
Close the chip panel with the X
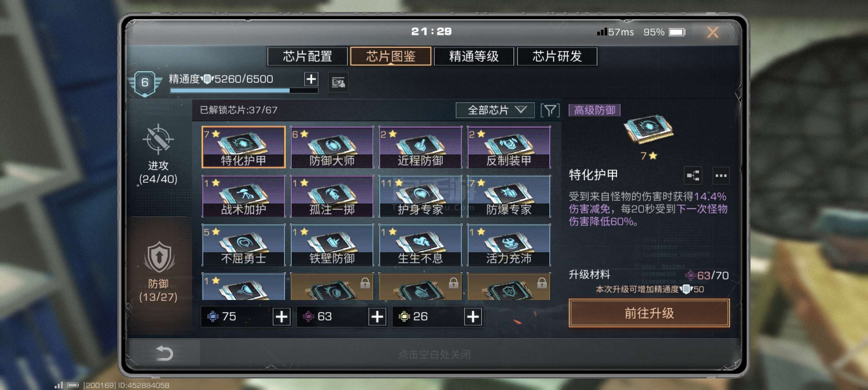712,32
